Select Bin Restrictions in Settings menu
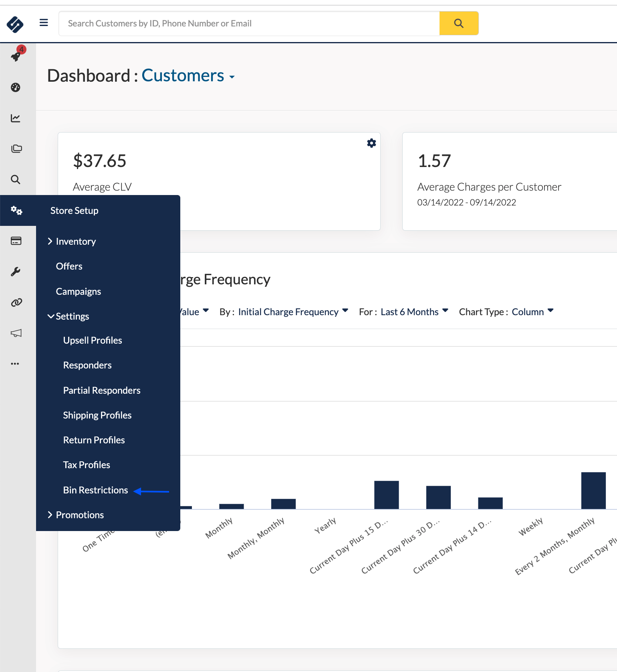 coord(95,490)
